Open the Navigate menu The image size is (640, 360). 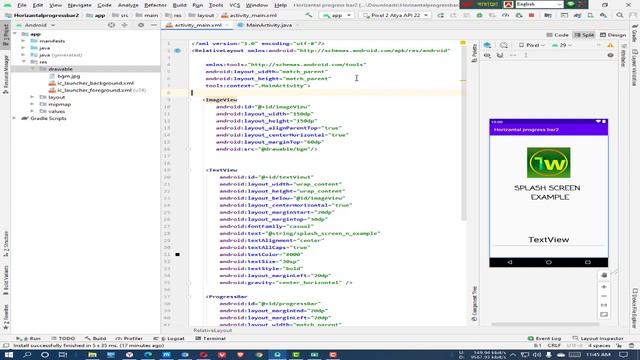pos(80,5)
